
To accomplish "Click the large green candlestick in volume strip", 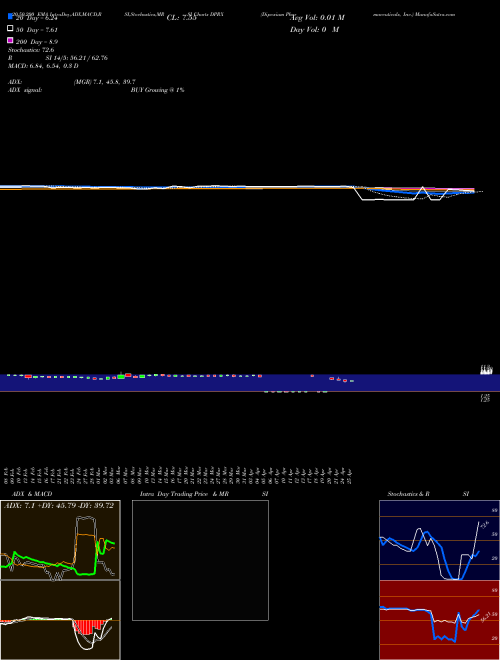I will coord(121,377).
